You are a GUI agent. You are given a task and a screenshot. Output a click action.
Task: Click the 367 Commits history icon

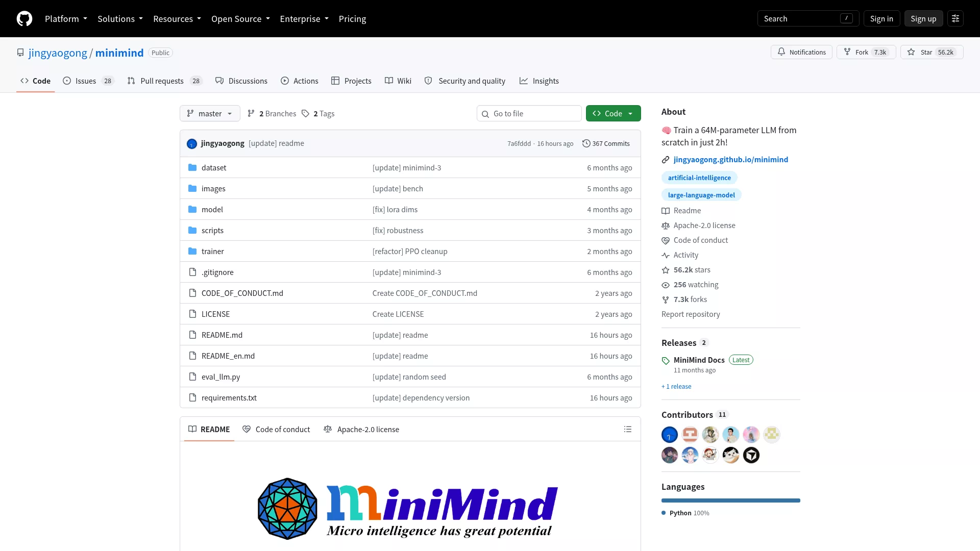586,144
